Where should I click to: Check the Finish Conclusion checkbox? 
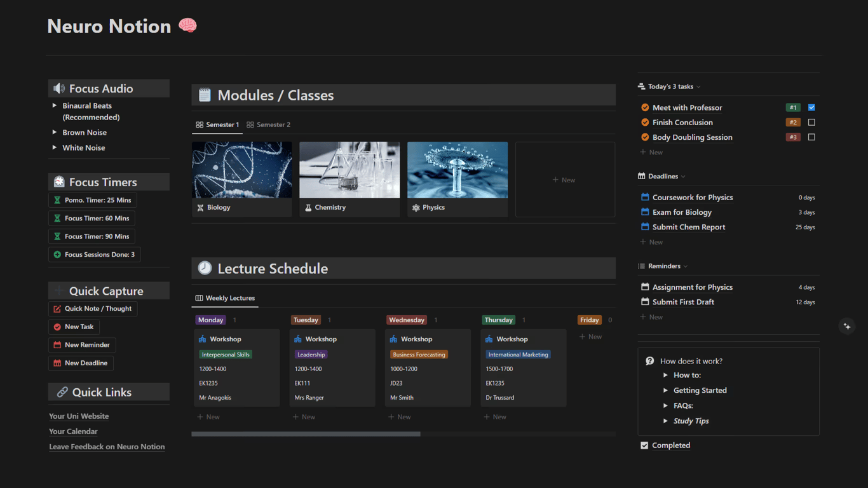(x=811, y=122)
